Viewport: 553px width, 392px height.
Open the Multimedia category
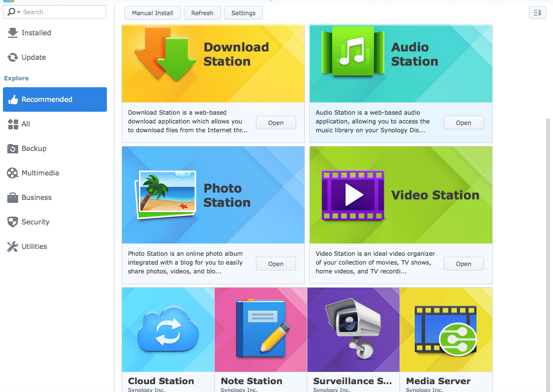[x=55, y=173]
